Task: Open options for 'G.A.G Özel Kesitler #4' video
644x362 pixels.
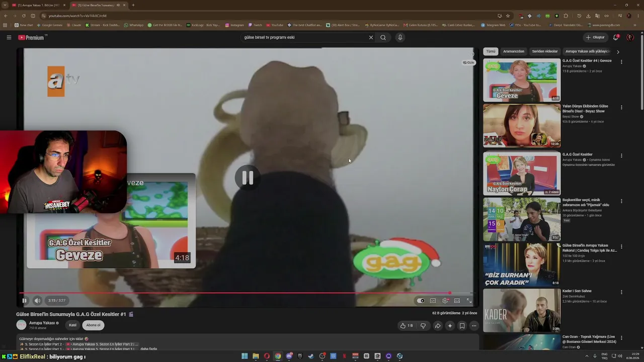Action: click(x=621, y=62)
